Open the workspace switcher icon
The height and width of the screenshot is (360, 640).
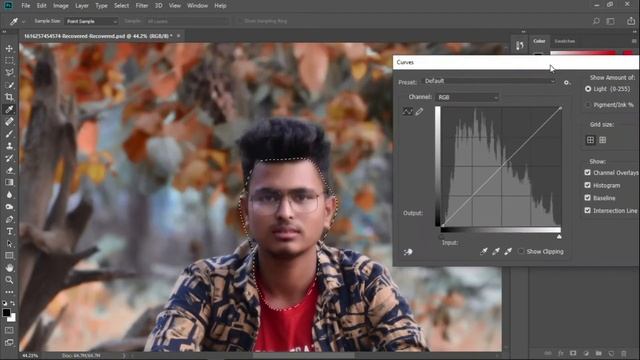tap(611, 21)
